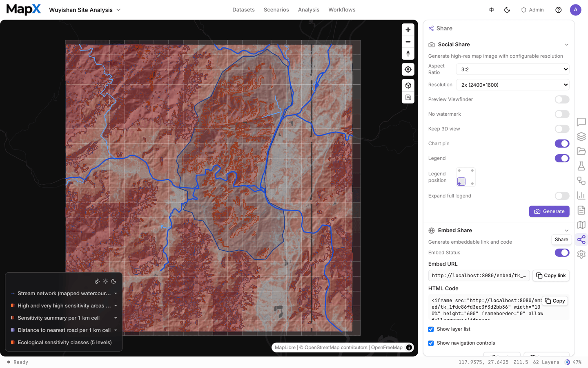Image resolution: width=588 pixels, height=368 pixels.
Task: Toggle 3D cube view icon
Action: click(408, 85)
